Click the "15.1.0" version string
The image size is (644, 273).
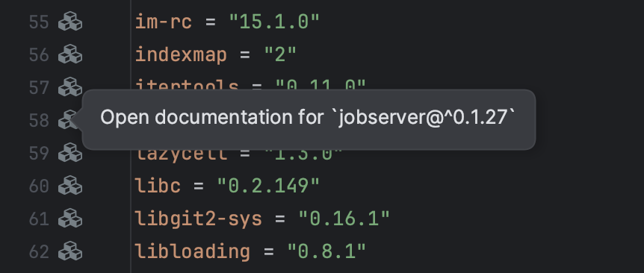274,22
